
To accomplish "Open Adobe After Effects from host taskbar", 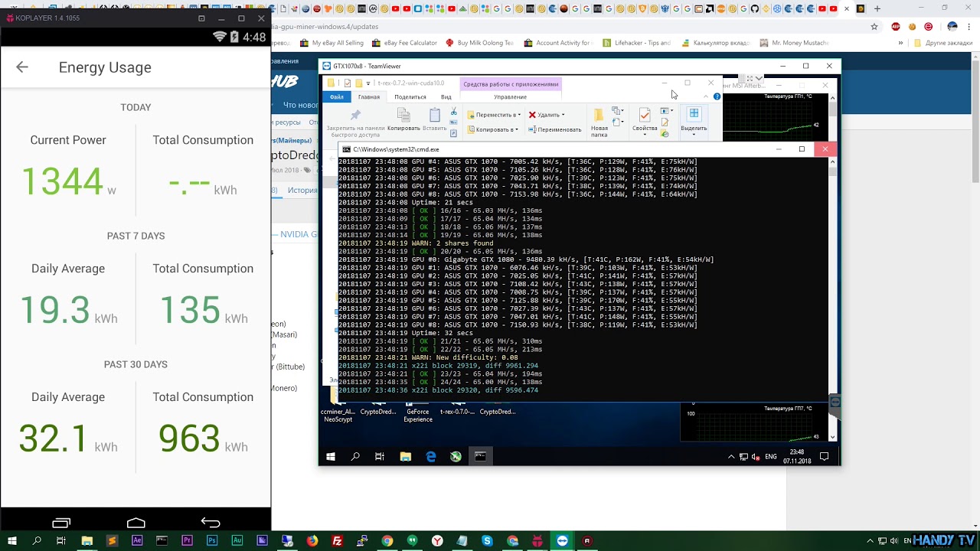I will [x=137, y=541].
